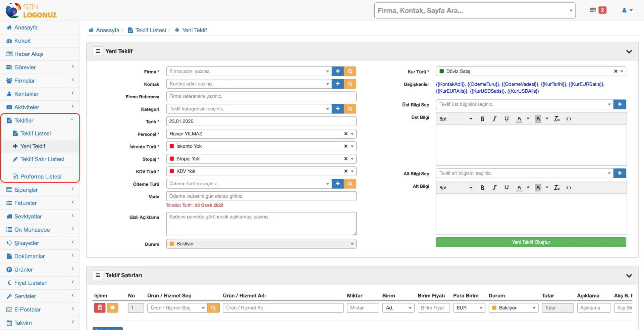This screenshot has height=330, width=644.
Task: Search firms with Firma magnifier button
Action: [x=350, y=71]
